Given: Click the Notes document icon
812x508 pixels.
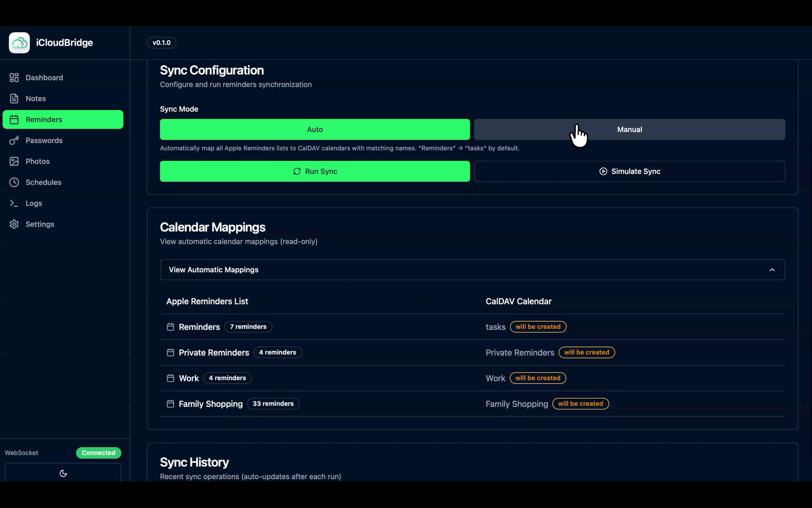Looking at the screenshot, I should pos(14,99).
